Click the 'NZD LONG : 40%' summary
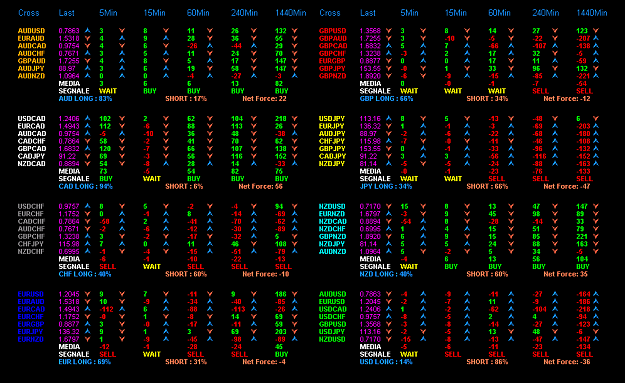 [386, 274]
